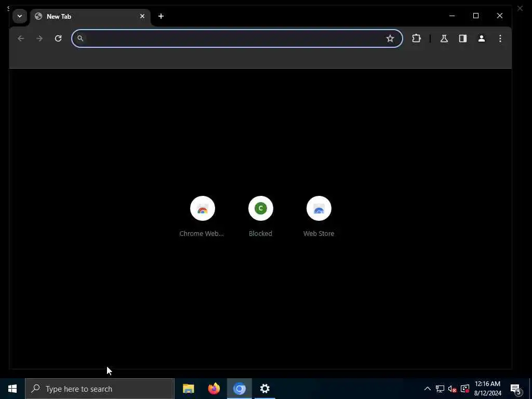The height and width of the screenshot is (399, 532).
Task: Open File Explorer from taskbar
Action: click(x=188, y=389)
